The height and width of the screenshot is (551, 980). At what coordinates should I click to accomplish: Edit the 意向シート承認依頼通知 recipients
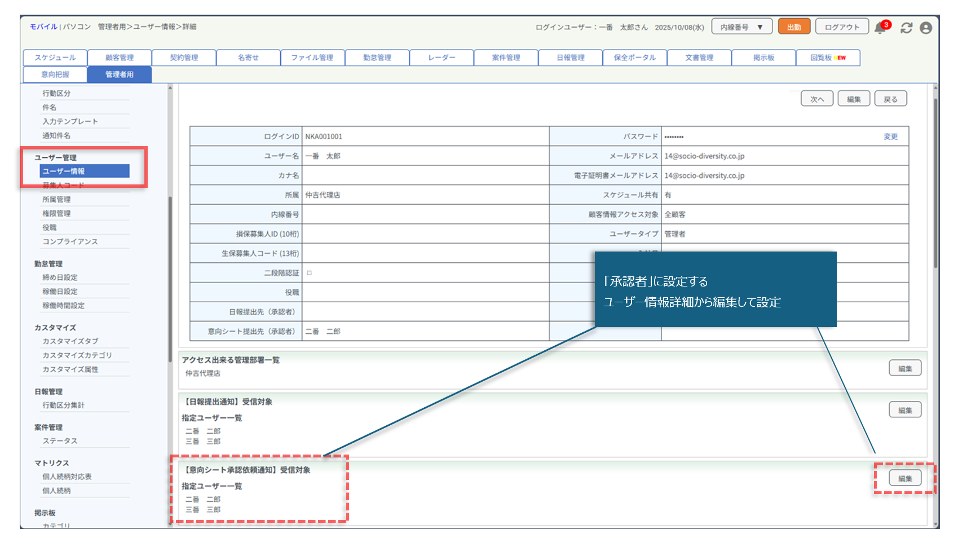pyautogui.click(x=905, y=478)
